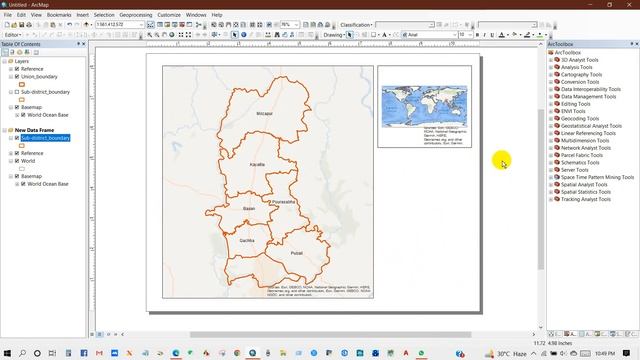Select the Select Elements arrow on Drawing toolbar

tap(349, 35)
